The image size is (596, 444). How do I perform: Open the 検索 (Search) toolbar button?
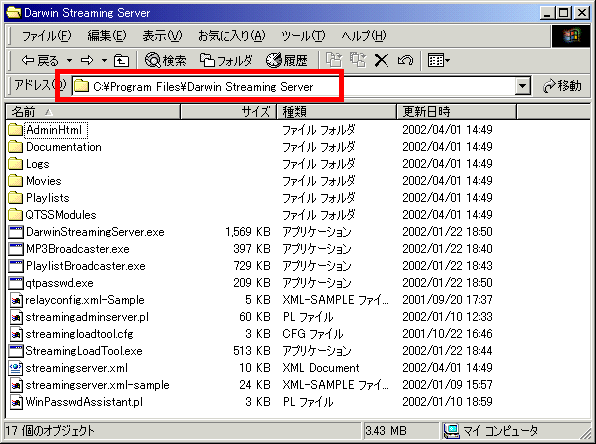(166, 60)
